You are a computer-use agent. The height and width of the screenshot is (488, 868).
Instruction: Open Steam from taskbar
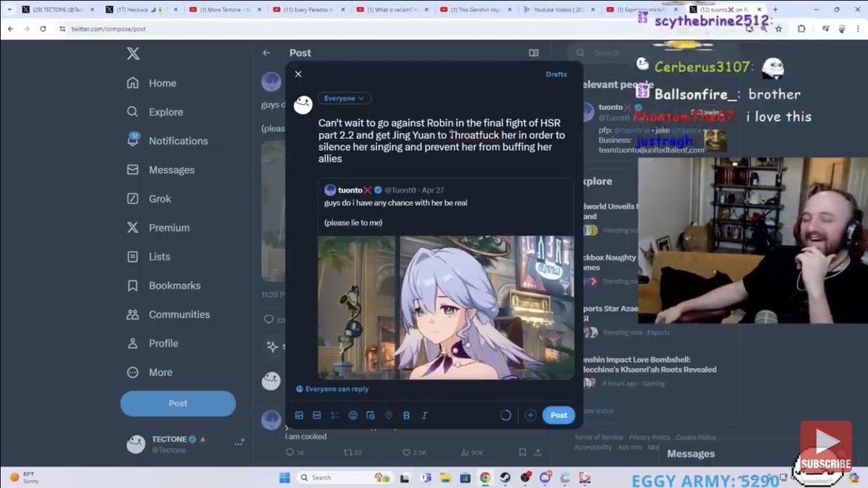click(x=505, y=477)
